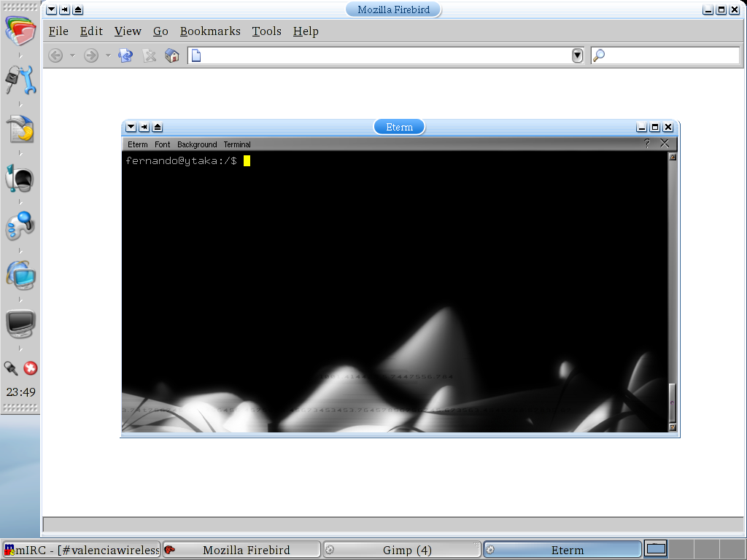
Task: Open Eterm window menu arrow button
Action: pyautogui.click(x=131, y=127)
